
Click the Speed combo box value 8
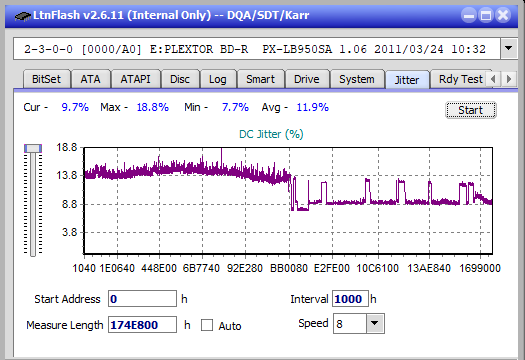(350, 323)
